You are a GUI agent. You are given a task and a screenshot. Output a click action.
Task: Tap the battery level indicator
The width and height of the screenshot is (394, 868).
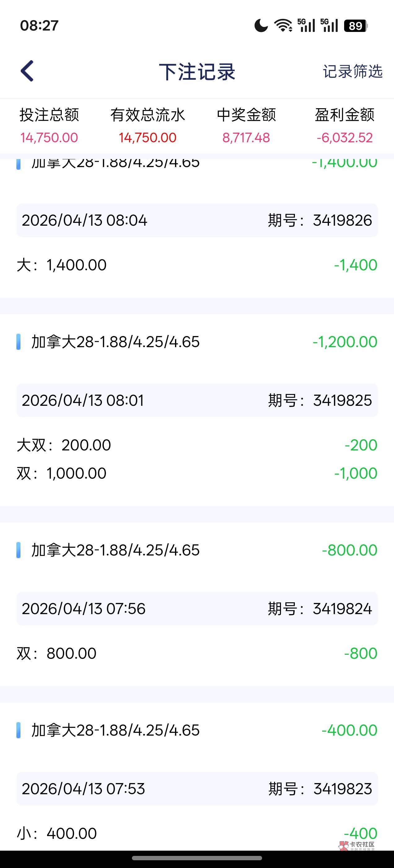click(356, 26)
